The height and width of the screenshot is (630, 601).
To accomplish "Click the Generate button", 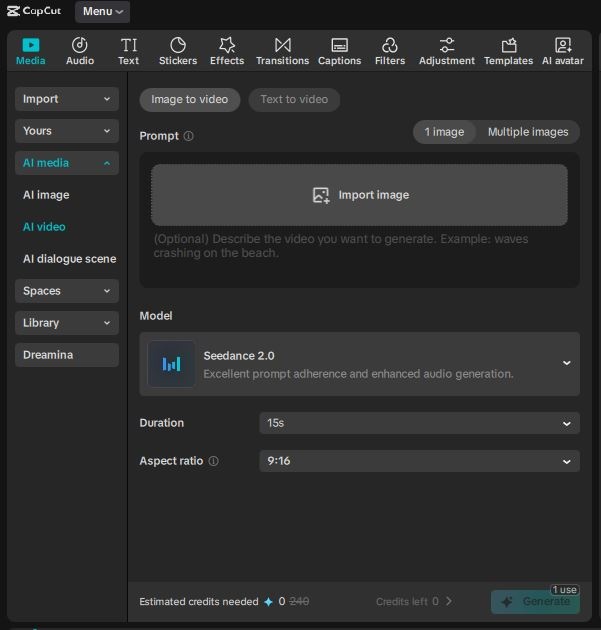I will (535, 601).
